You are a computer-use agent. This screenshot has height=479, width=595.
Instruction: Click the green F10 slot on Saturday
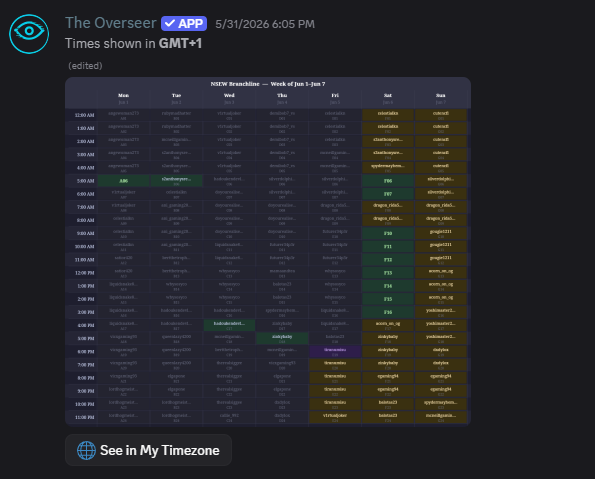point(388,233)
